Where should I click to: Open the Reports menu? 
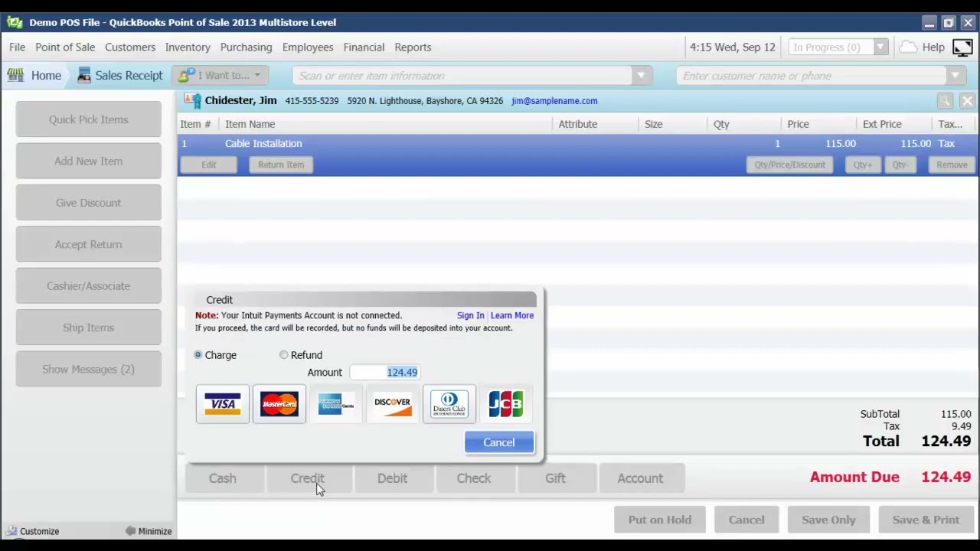coord(413,47)
